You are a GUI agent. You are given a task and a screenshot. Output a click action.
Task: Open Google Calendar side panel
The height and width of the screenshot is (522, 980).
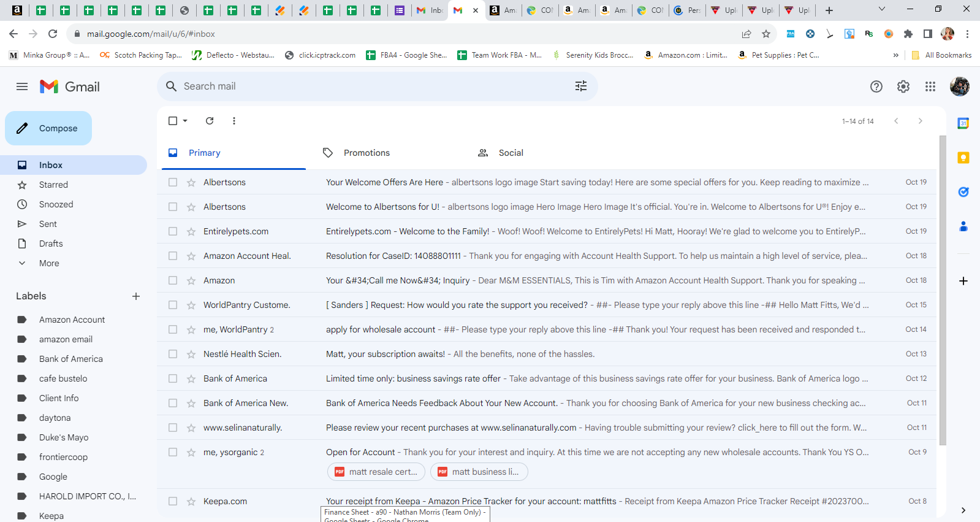click(963, 123)
